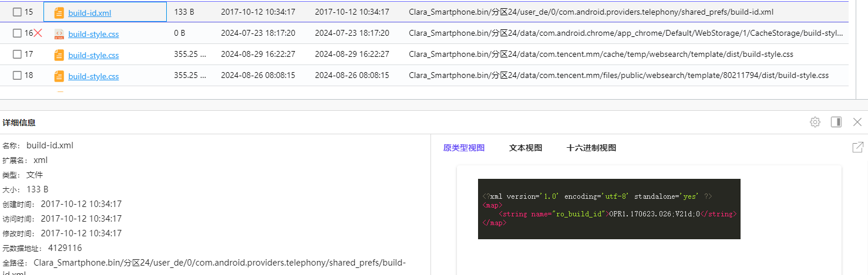Toggle the details panel layout icon
868x275 pixels.
point(836,122)
